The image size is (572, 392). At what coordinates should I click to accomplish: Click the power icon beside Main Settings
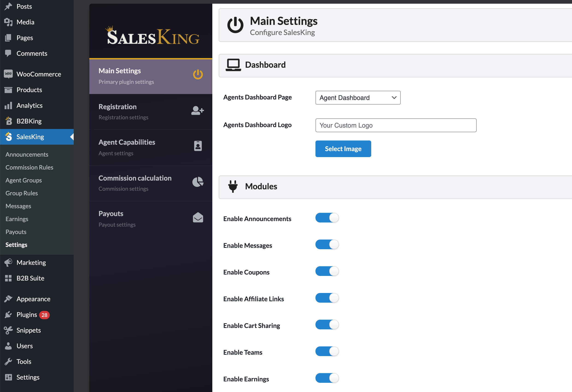pyautogui.click(x=198, y=75)
